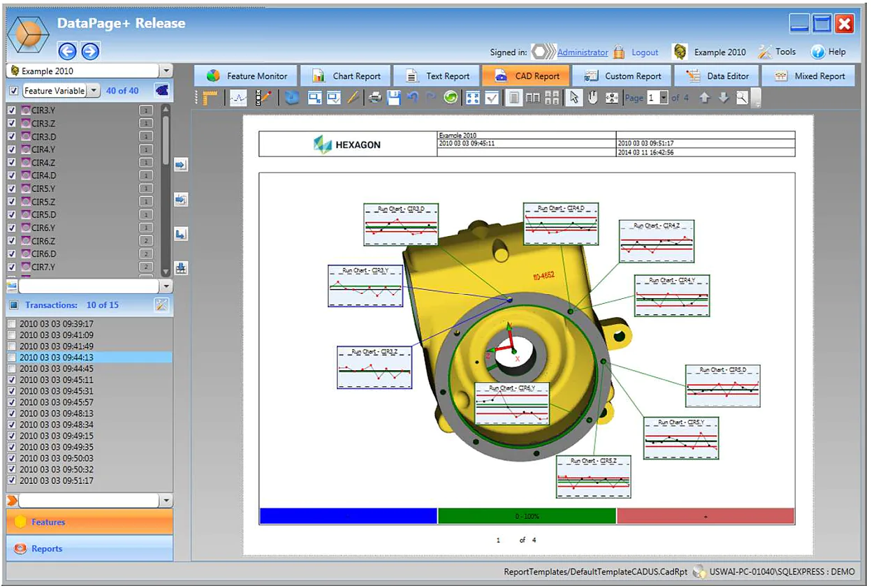Go to previous page with up arrow

(705, 98)
